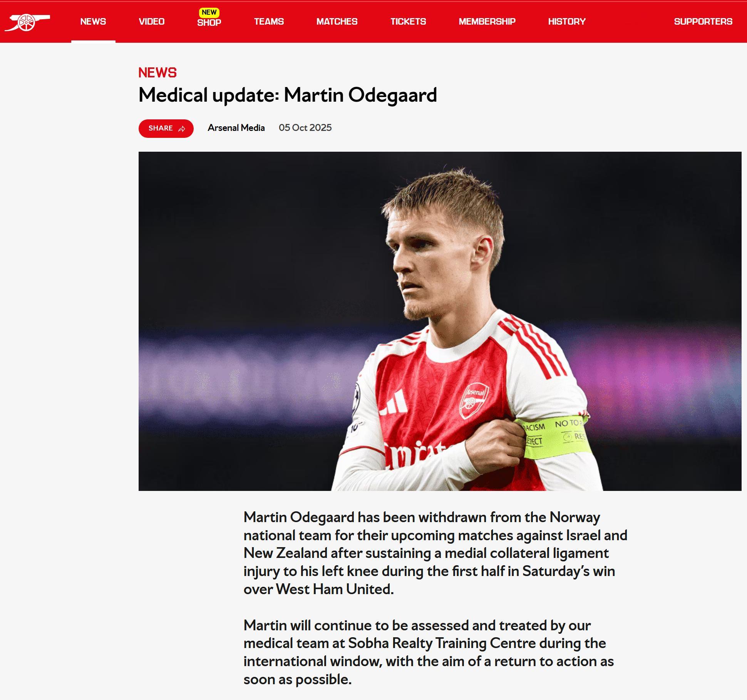747x700 pixels.
Task: Click the paragraph mentioning Sobha Realty Training Centre
Action: coord(429,652)
